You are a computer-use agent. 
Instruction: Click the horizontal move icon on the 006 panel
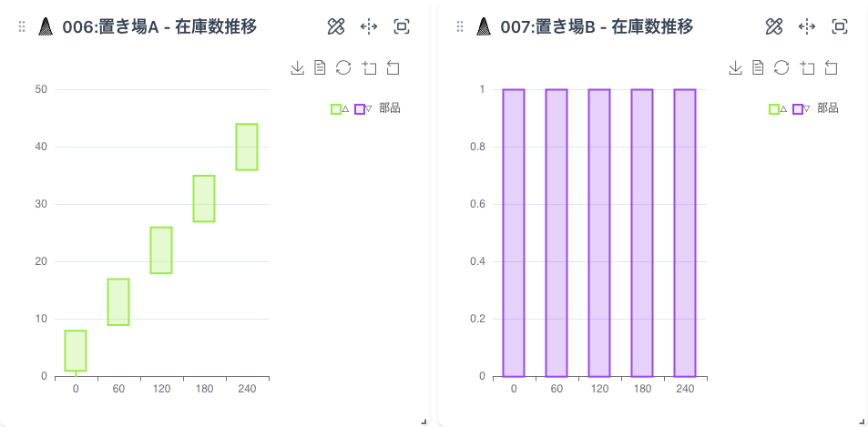coord(369,26)
